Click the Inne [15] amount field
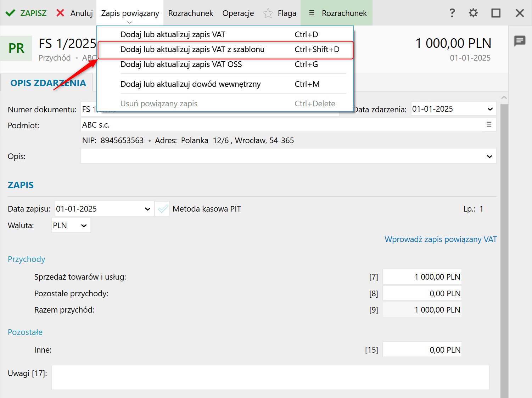 point(422,350)
